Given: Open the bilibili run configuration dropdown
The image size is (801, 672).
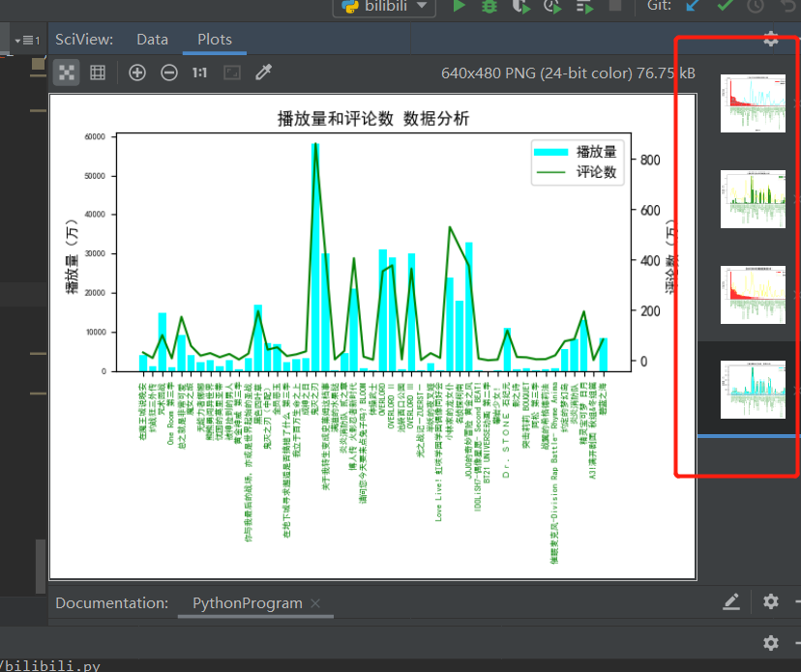Looking at the screenshot, I should (x=385, y=6).
